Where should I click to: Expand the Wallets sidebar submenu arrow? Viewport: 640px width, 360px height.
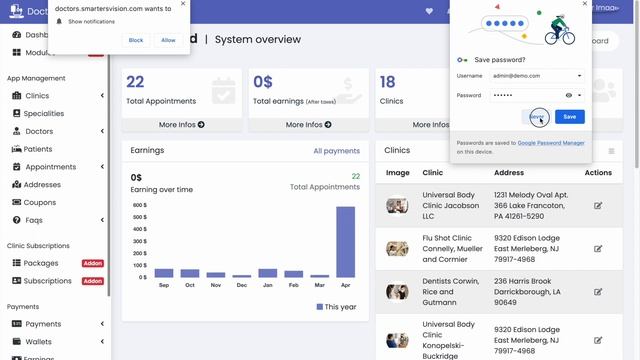(102, 341)
